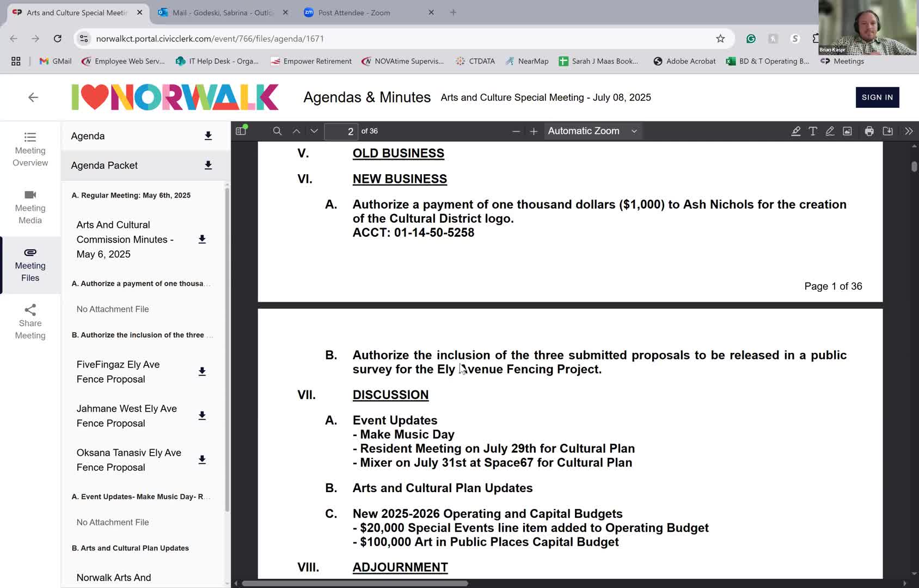Open Jahmane West Ely Ave Fence Proposal
The width and height of the screenshot is (919, 588).
(127, 416)
